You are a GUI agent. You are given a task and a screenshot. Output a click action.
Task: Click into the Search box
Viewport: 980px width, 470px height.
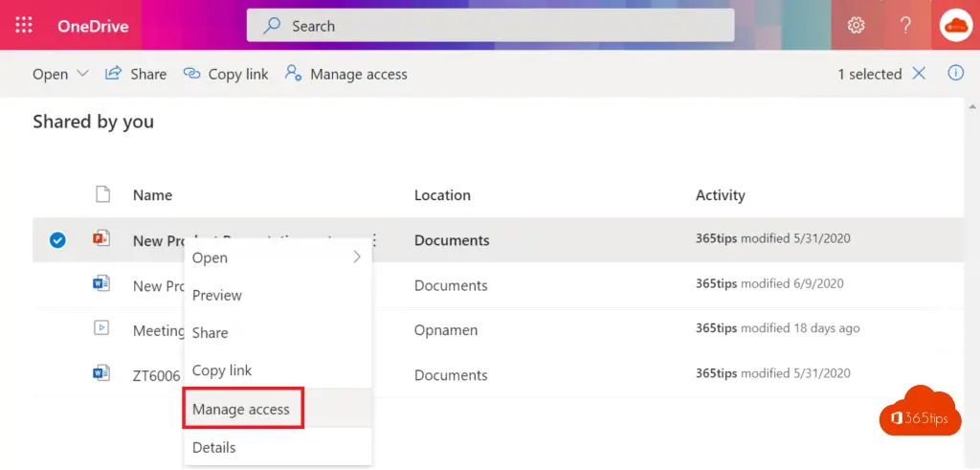(x=490, y=26)
